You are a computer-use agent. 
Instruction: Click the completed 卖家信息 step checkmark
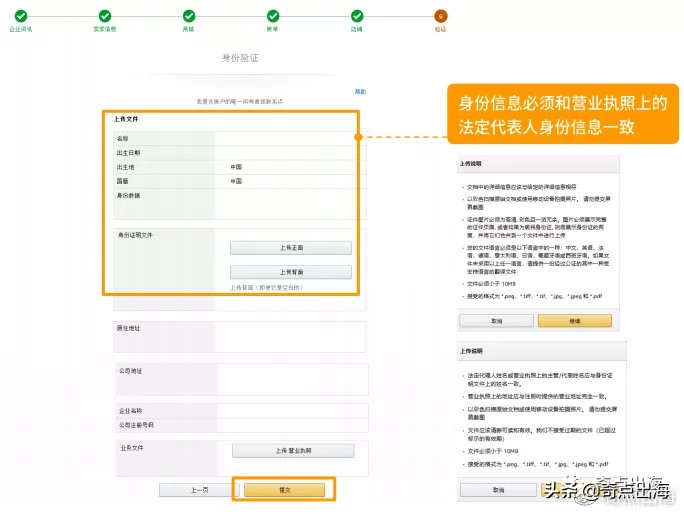105,16
